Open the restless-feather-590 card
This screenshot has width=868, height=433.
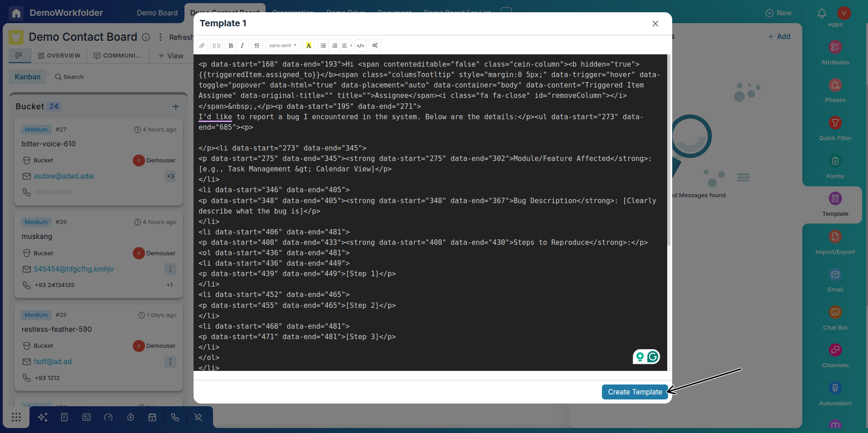(57, 329)
